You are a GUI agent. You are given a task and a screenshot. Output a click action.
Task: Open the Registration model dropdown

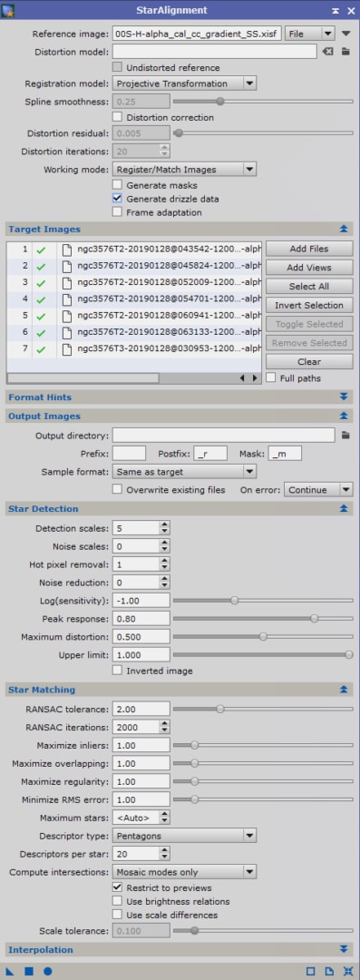click(184, 83)
